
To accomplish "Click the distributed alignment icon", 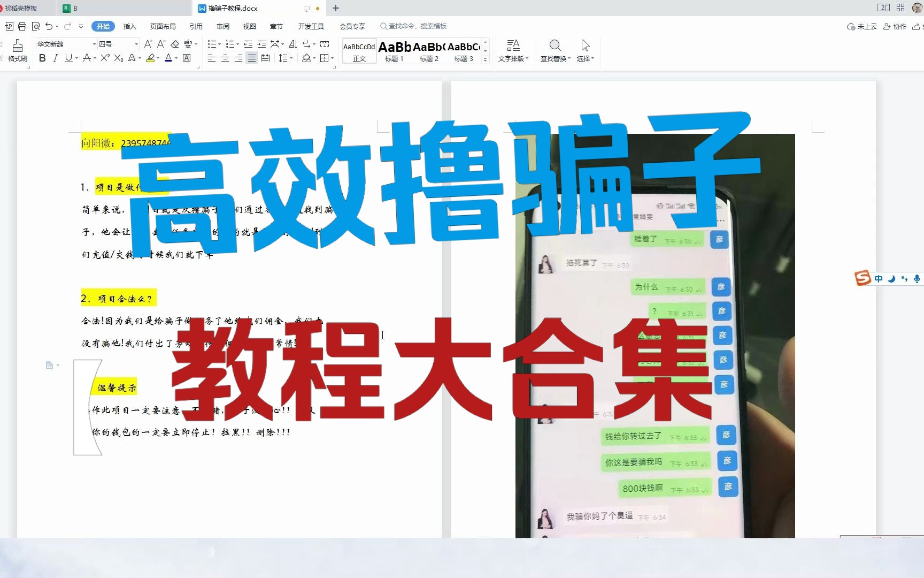I will [265, 58].
